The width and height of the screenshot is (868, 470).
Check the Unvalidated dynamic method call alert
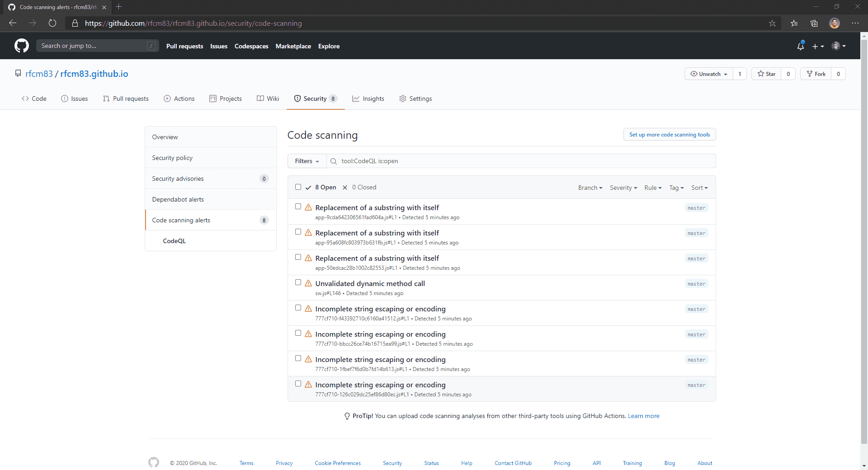(x=298, y=282)
